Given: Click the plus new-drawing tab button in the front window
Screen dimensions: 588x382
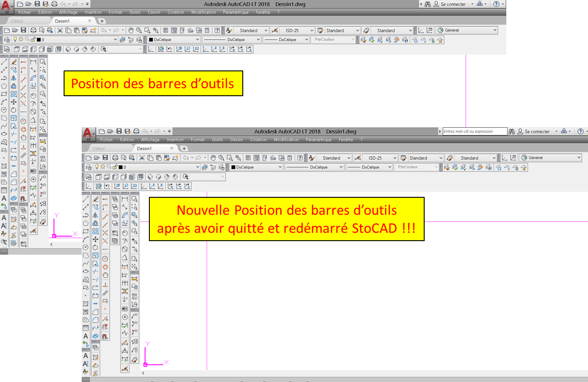Looking at the screenshot, I should tap(183, 148).
